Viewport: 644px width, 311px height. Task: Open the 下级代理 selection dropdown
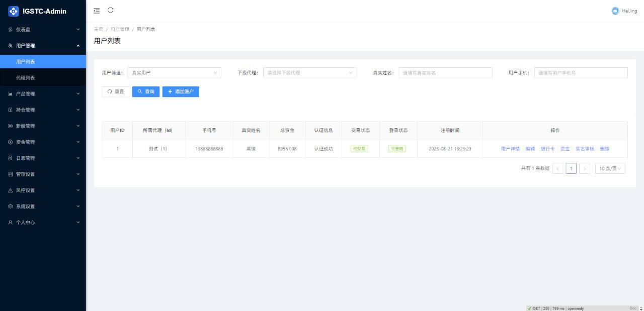tap(309, 72)
